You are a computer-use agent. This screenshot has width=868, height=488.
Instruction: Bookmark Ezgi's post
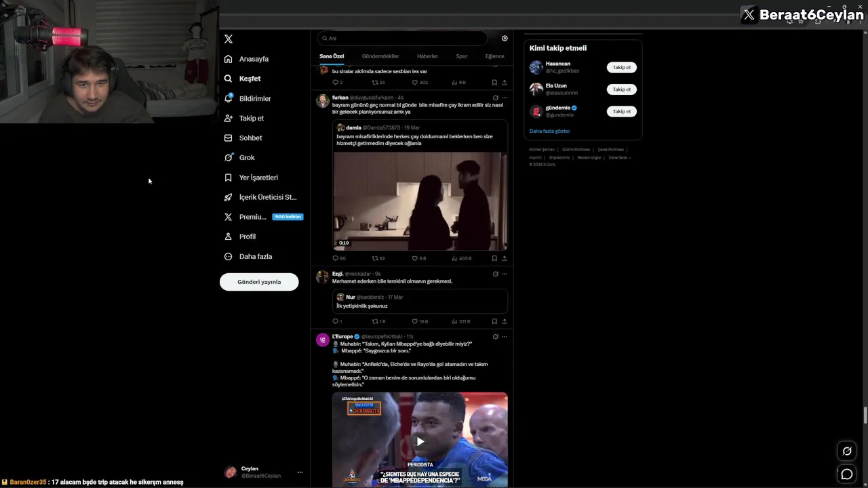tap(494, 321)
